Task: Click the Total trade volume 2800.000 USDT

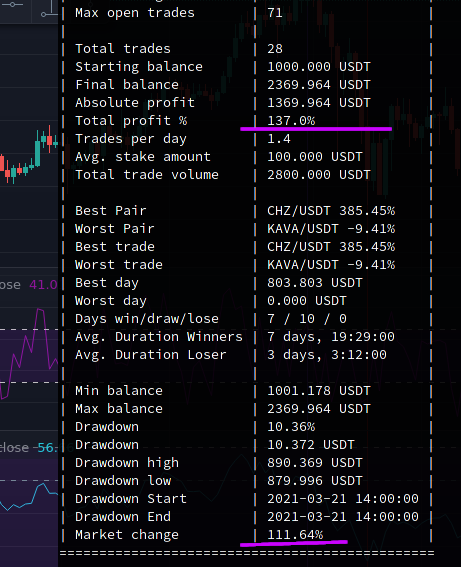Action: [x=319, y=175]
